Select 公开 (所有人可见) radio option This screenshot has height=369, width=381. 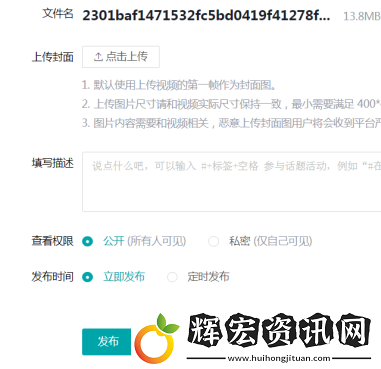point(88,241)
